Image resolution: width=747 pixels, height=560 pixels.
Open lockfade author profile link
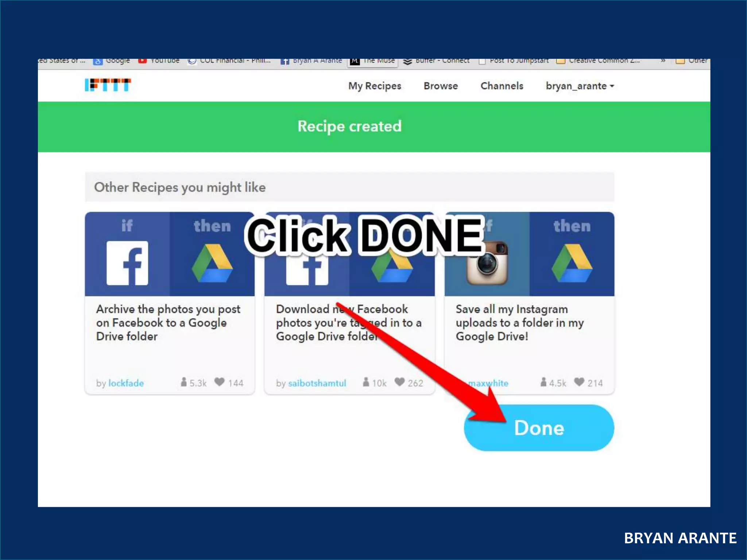(126, 383)
